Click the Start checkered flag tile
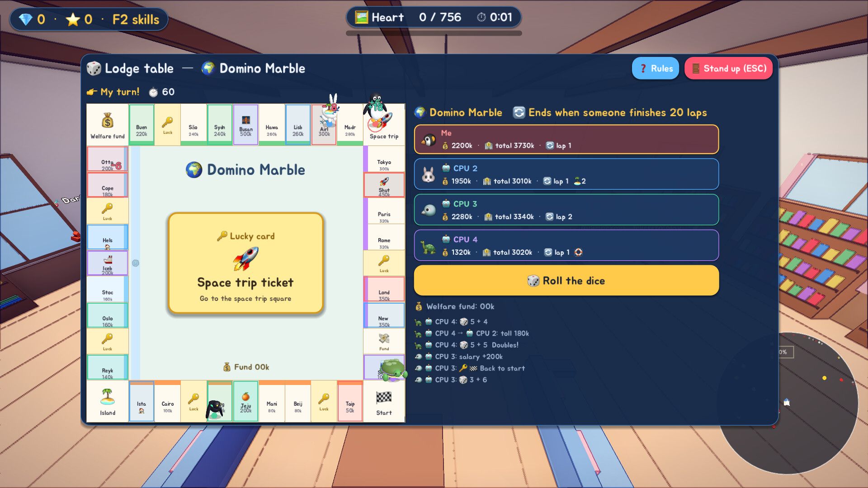The image size is (868, 488). [x=384, y=401]
